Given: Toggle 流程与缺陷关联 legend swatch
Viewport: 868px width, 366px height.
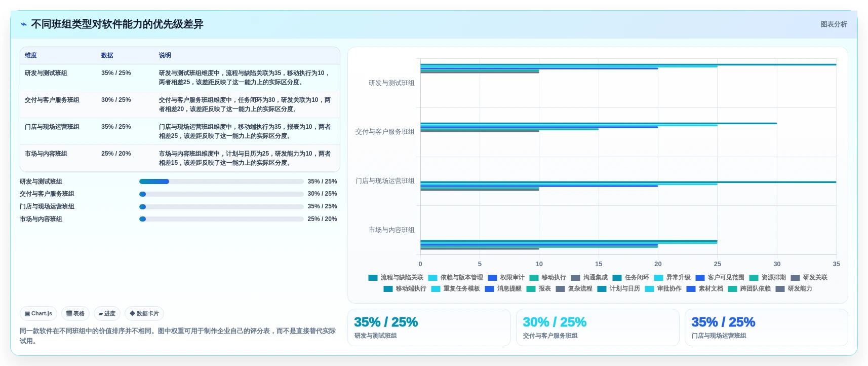Looking at the screenshot, I should tap(373, 278).
